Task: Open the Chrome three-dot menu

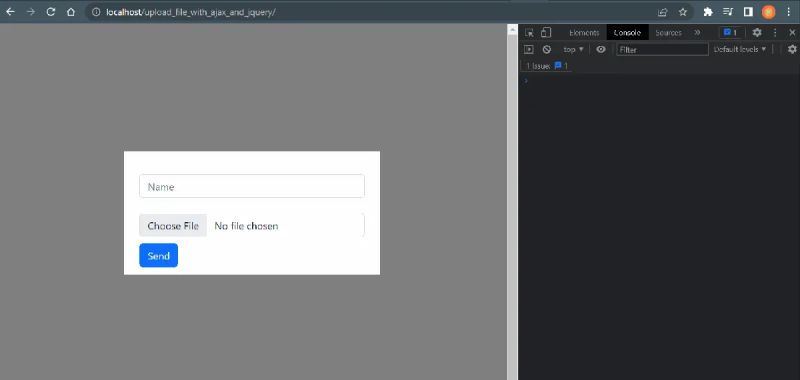Action: (789, 12)
